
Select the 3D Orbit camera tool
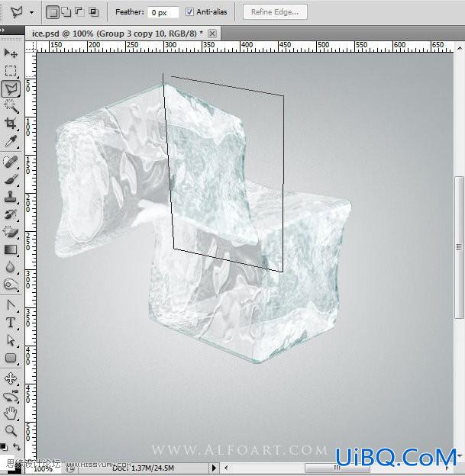pos(11,396)
